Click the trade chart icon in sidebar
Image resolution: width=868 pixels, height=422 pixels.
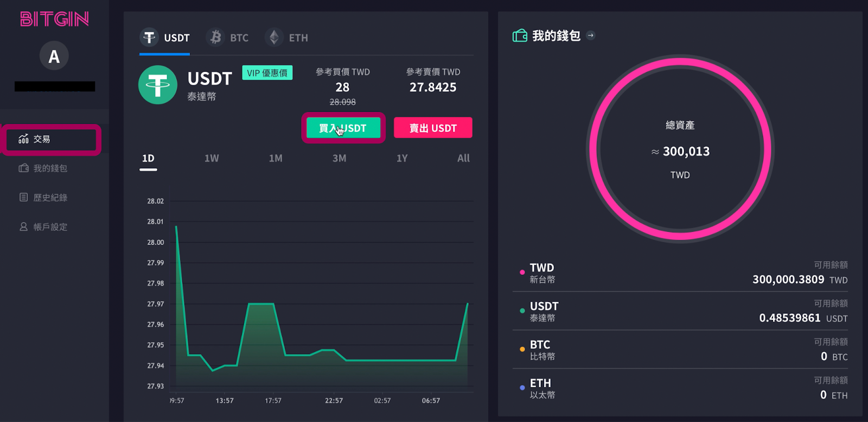23,139
